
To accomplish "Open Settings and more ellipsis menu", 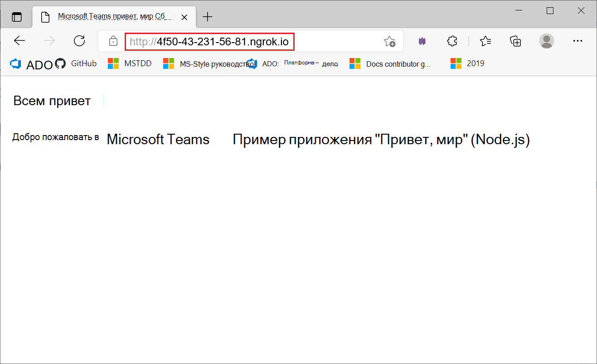I will tap(578, 41).
